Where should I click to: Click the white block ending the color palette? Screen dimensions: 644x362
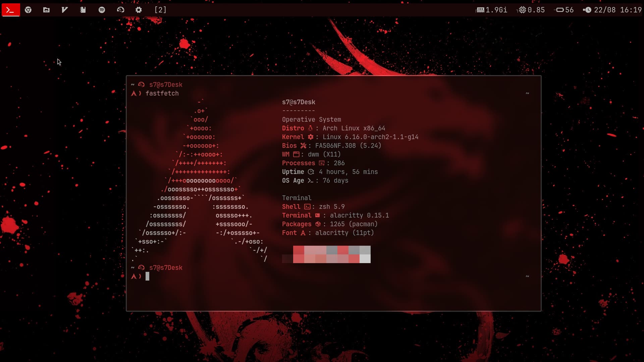click(365, 259)
